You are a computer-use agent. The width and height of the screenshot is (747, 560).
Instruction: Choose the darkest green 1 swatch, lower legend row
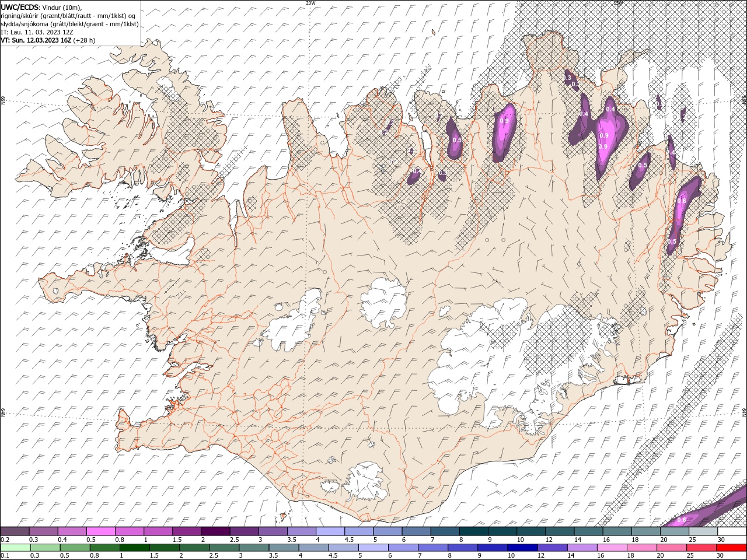(134, 547)
